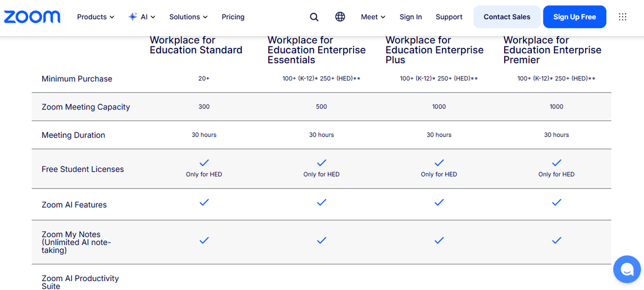Select the Workplace for Education Enterprise Essentials heading
This screenshot has height=290, width=644.
(x=316, y=50)
